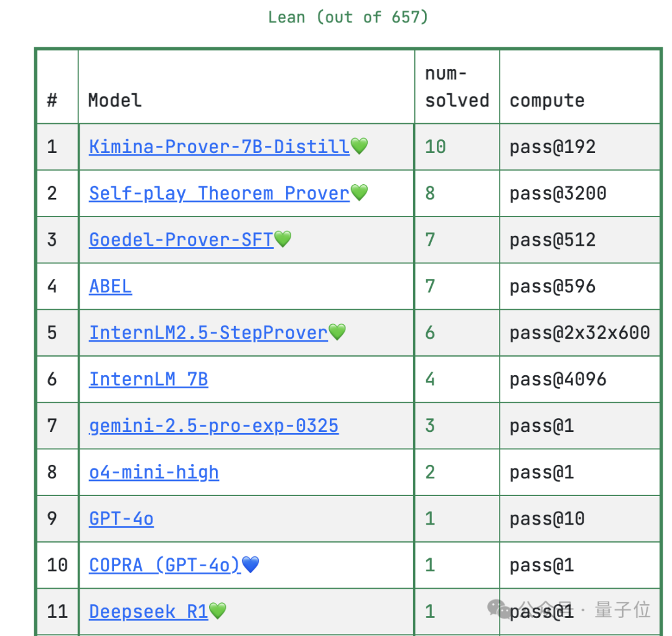Screen dimensions: 672x636
Task: Follow the Goedel-Prover-SFT link
Action: pos(181,240)
